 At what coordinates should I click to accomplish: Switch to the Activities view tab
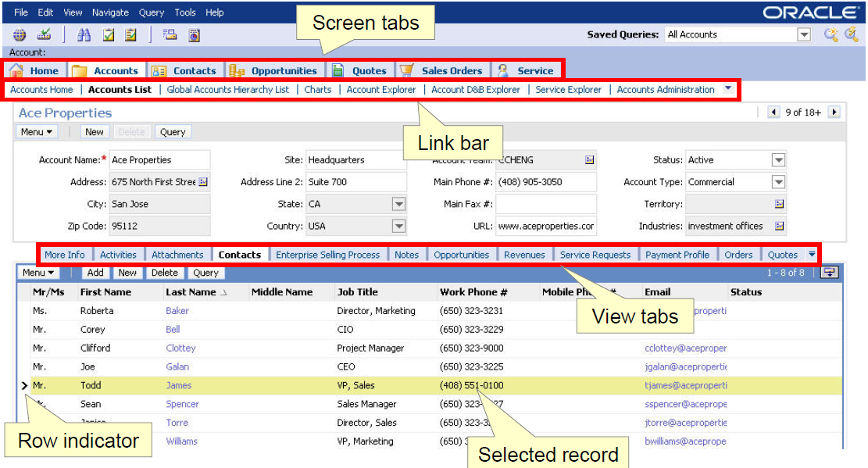[x=118, y=255]
